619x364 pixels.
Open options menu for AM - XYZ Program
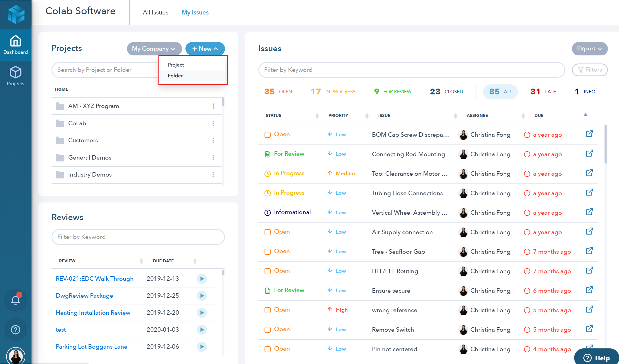(213, 106)
